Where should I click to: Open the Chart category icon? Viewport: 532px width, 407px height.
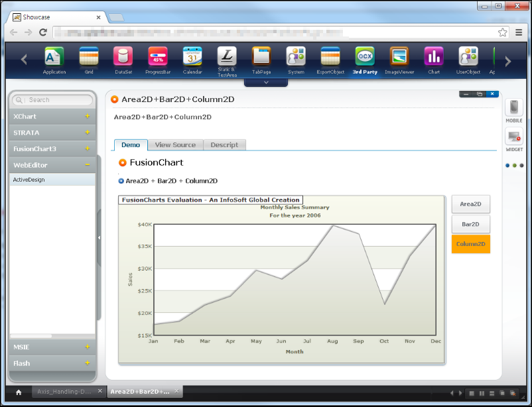point(434,57)
